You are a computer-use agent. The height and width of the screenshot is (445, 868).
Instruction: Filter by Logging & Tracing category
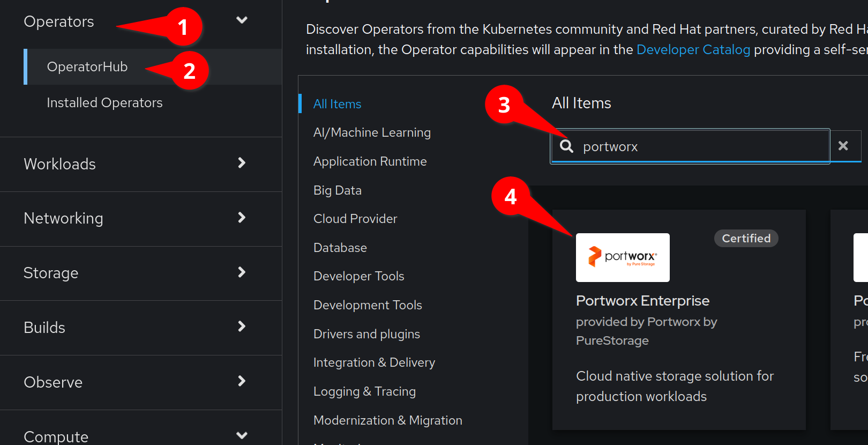364,391
